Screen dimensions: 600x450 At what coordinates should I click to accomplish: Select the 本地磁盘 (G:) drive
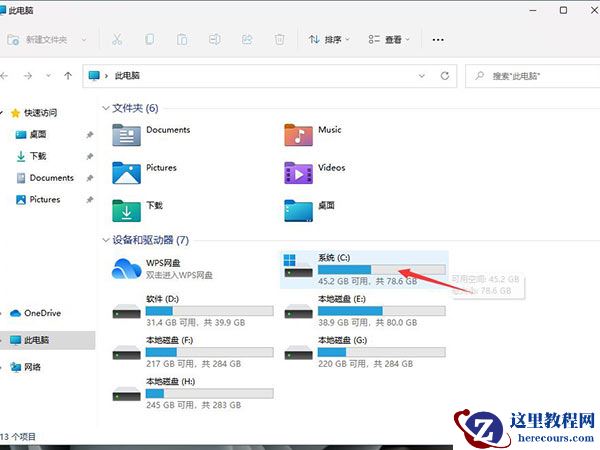point(365,352)
